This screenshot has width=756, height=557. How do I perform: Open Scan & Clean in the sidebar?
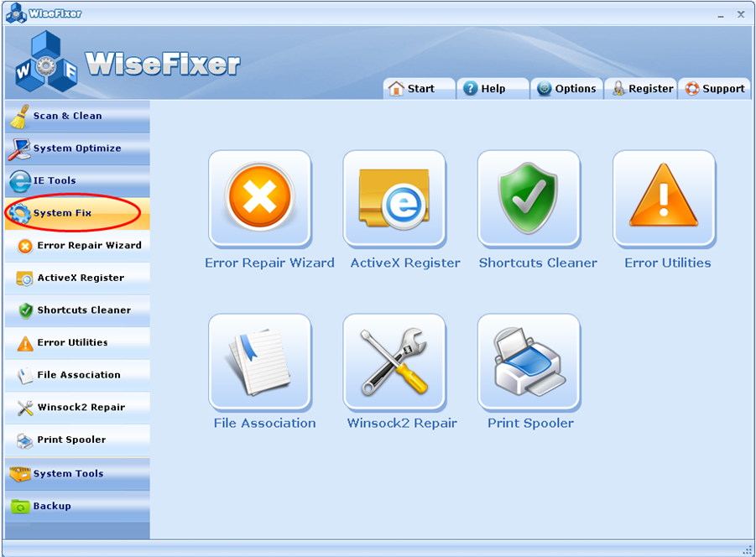pos(78,116)
